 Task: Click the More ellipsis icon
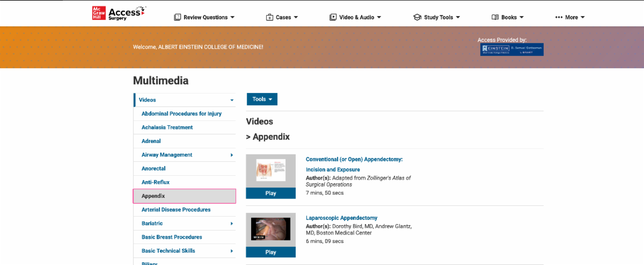pos(559,17)
